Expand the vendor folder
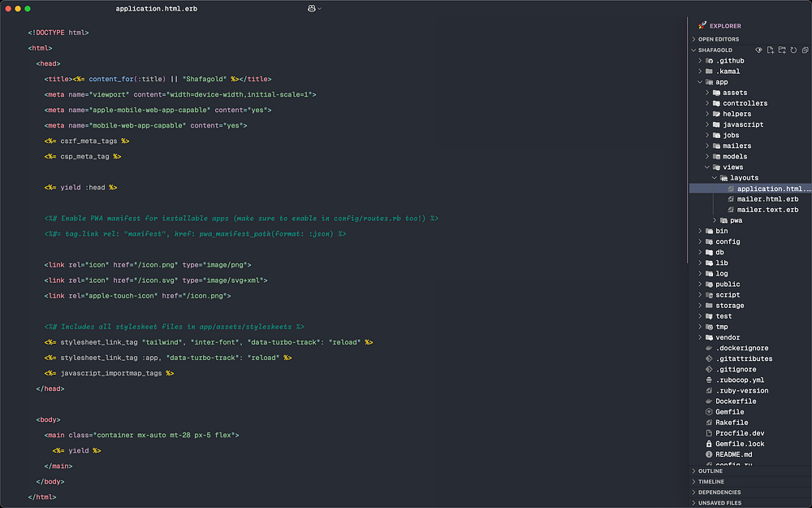812x508 pixels. point(700,337)
